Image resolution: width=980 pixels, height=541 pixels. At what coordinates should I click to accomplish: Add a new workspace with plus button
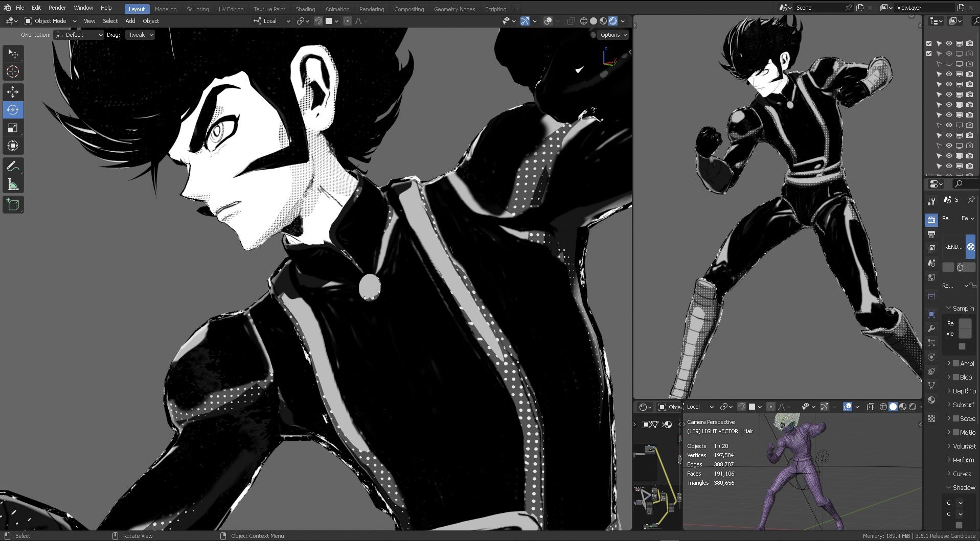[x=517, y=9]
